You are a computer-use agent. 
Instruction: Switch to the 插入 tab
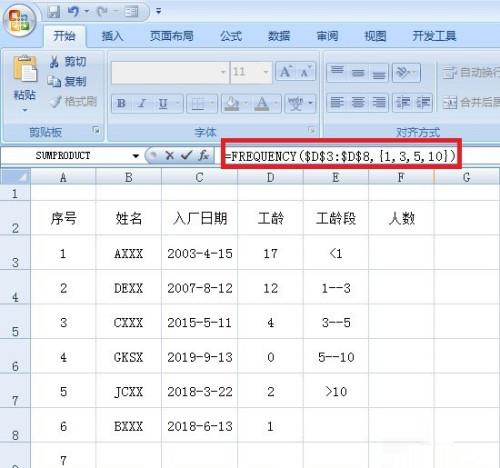[112, 36]
